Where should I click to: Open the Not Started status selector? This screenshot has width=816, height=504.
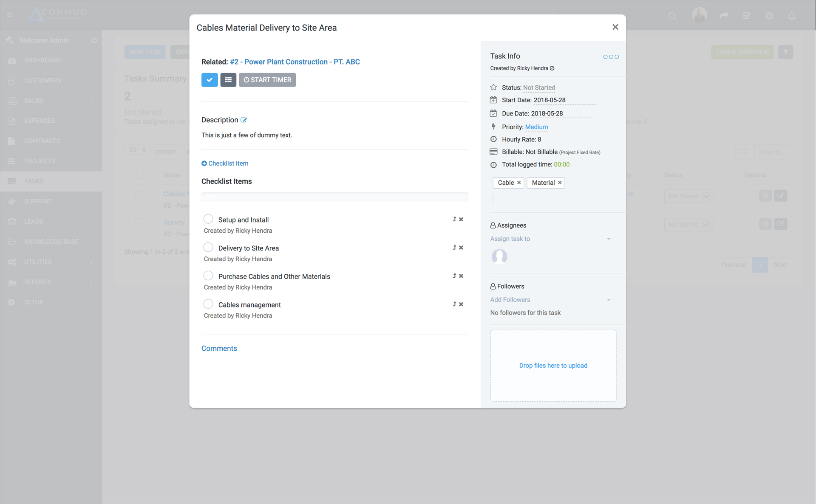pyautogui.click(x=539, y=87)
